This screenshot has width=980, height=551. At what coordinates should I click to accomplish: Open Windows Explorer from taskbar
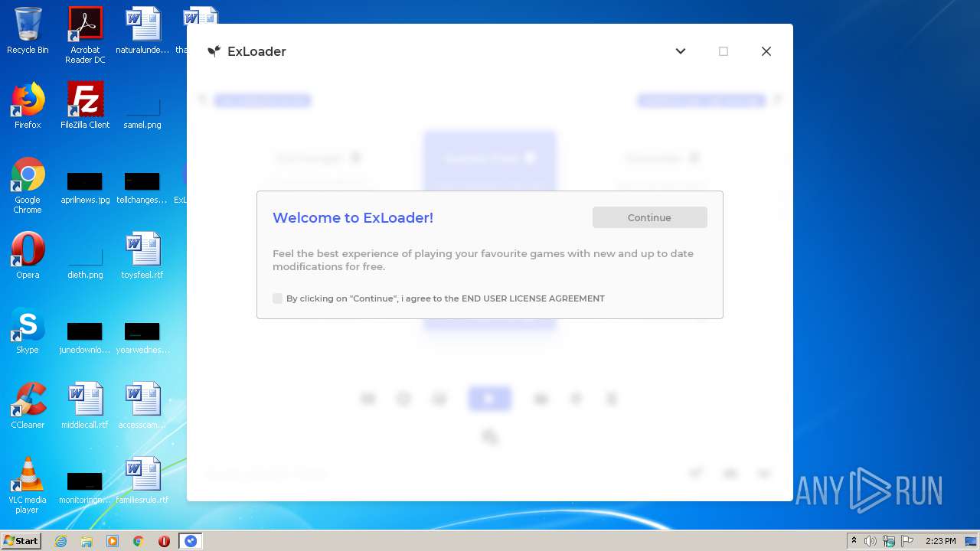[x=87, y=541]
